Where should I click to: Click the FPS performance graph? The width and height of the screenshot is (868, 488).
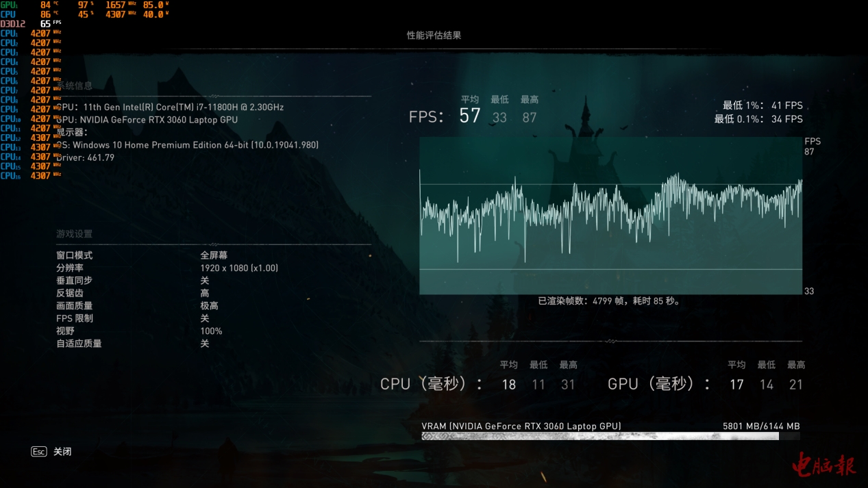(x=610, y=216)
